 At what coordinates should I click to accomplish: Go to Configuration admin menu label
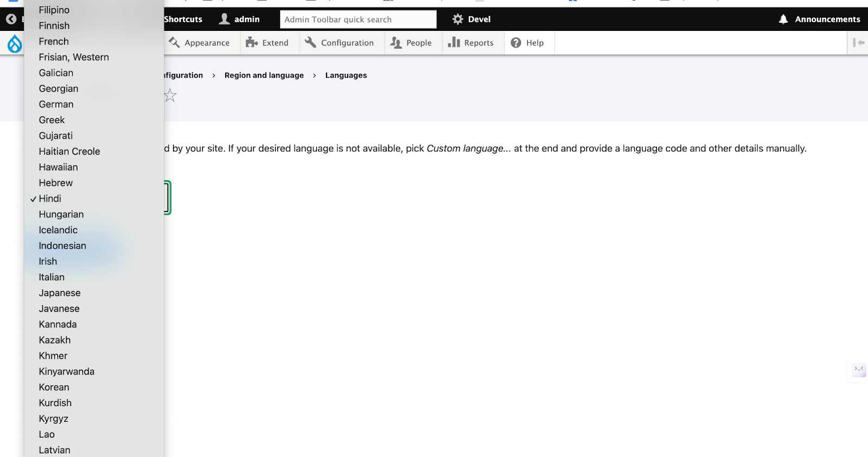347,43
